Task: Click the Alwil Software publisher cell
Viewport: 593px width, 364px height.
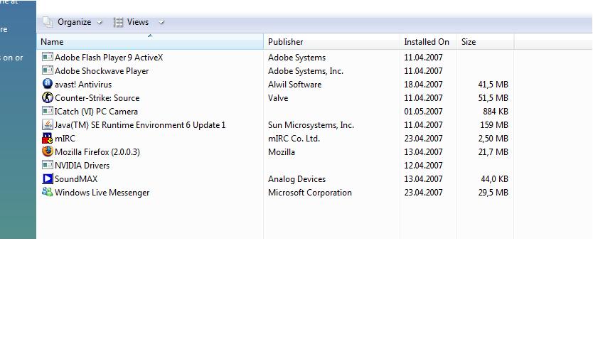Action: point(294,85)
